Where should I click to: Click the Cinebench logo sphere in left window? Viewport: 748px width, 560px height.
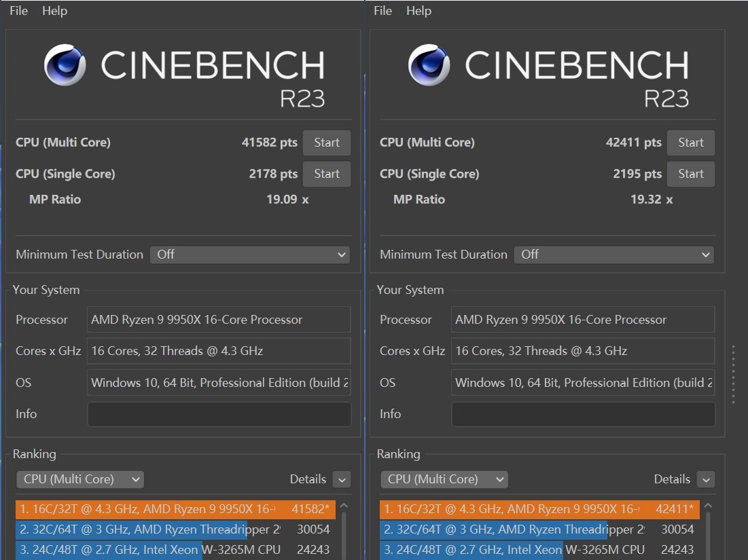pos(65,65)
